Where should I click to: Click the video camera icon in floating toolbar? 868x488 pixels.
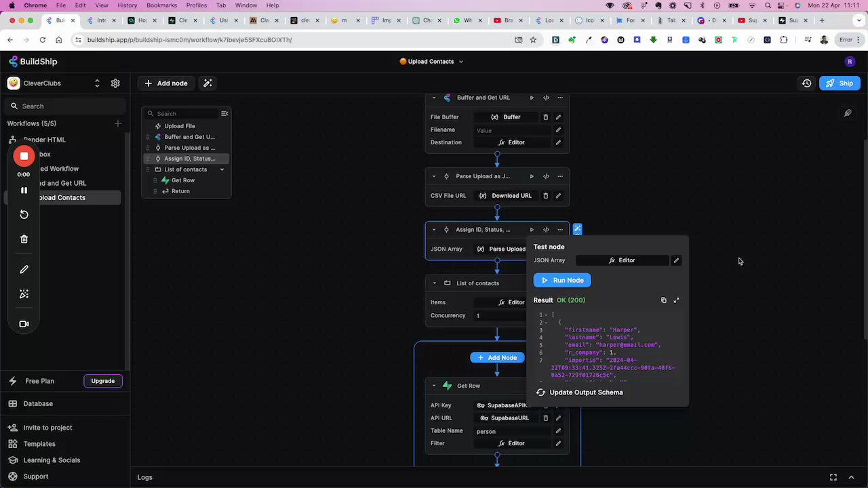(24, 323)
